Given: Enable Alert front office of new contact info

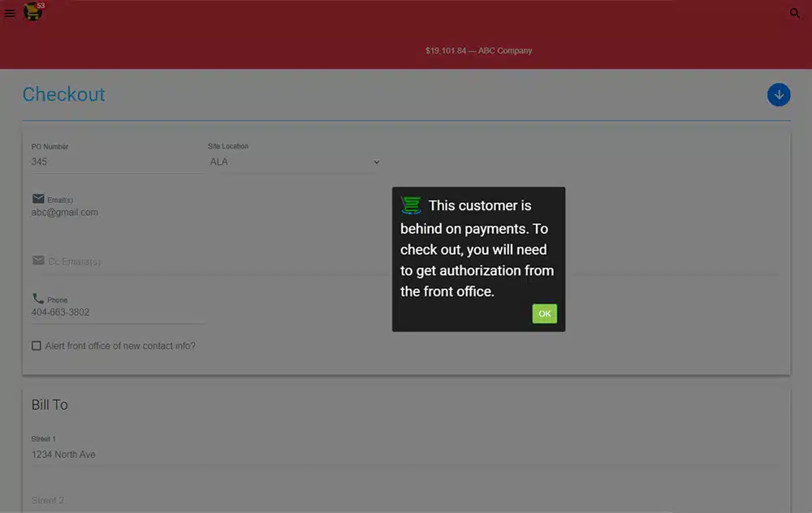Looking at the screenshot, I should click(x=37, y=346).
